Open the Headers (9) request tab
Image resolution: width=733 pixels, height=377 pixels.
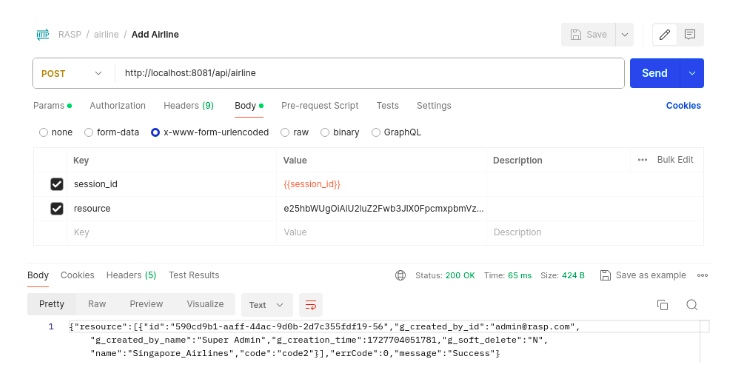188,106
